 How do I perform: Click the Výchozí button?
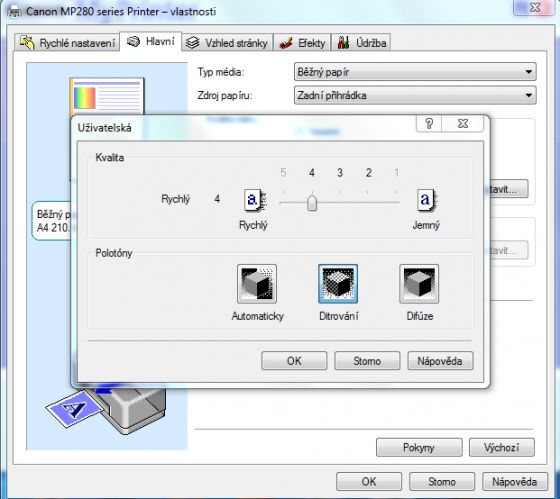[502, 447]
